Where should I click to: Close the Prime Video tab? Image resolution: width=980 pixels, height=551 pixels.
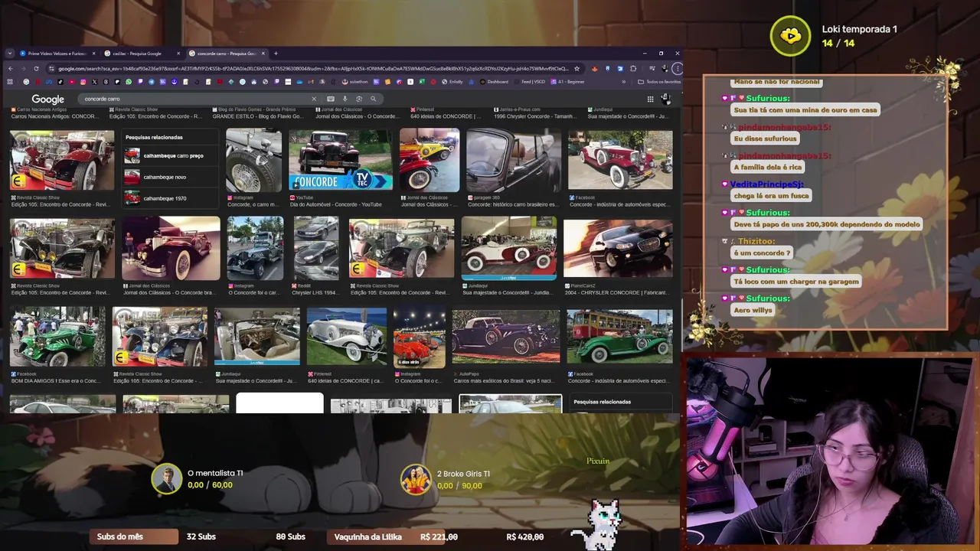94,54
